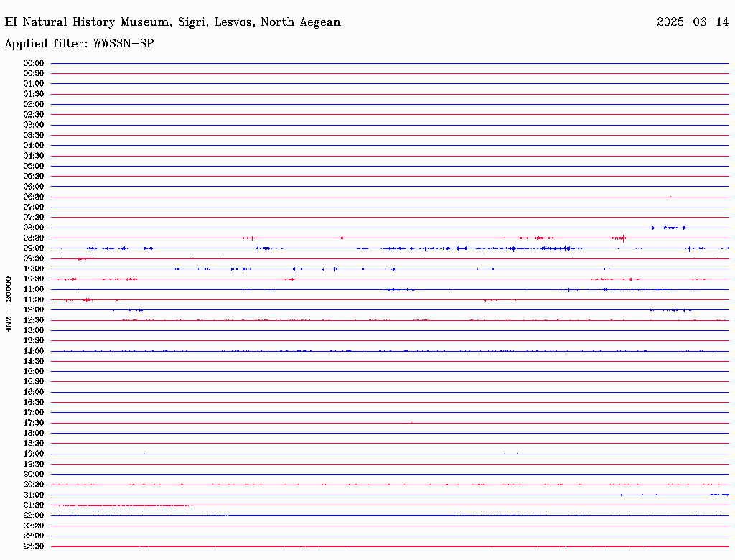
Task: Select the 17:00 time label
Action: click(x=34, y=413)
